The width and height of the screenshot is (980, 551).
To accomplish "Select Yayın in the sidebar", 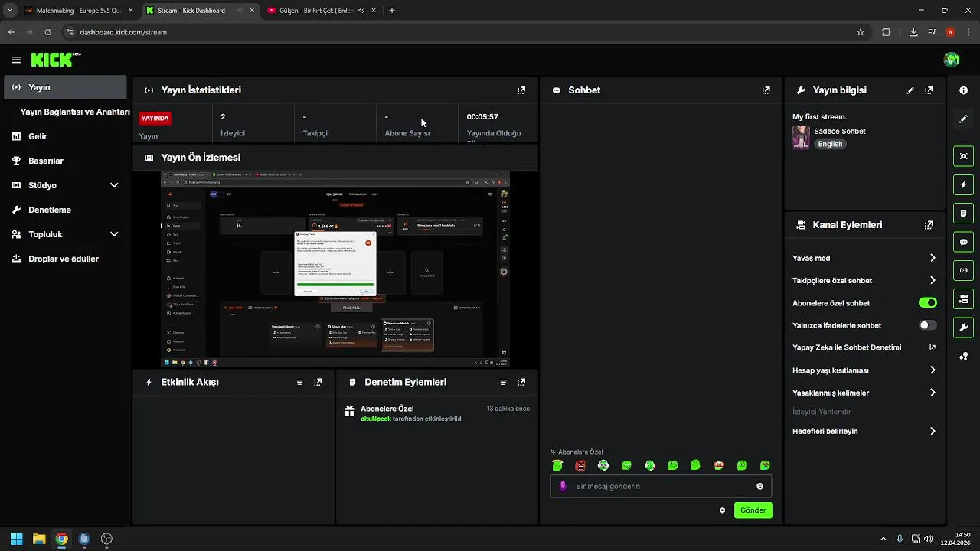I will coord(65,87).
